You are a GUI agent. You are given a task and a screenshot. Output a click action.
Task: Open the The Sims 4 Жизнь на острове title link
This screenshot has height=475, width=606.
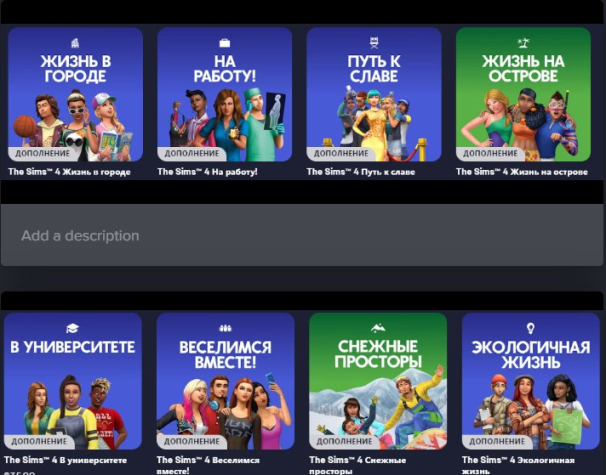517,172
